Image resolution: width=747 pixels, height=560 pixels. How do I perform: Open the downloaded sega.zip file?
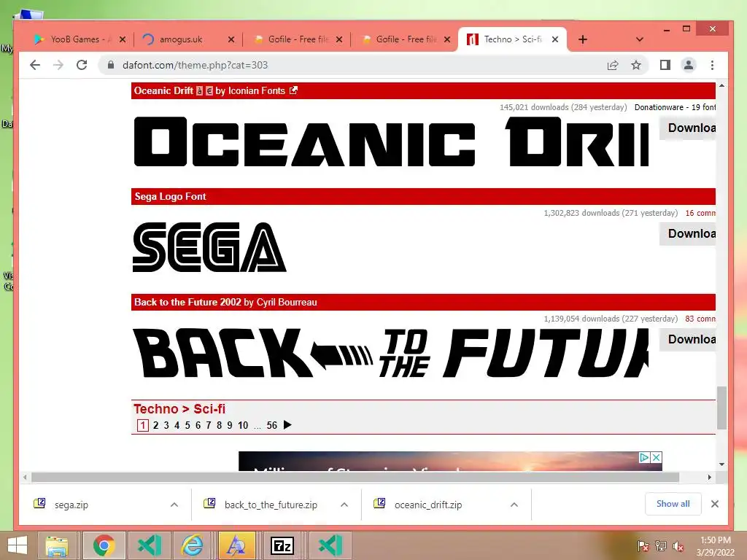click(x=71, y=505)
